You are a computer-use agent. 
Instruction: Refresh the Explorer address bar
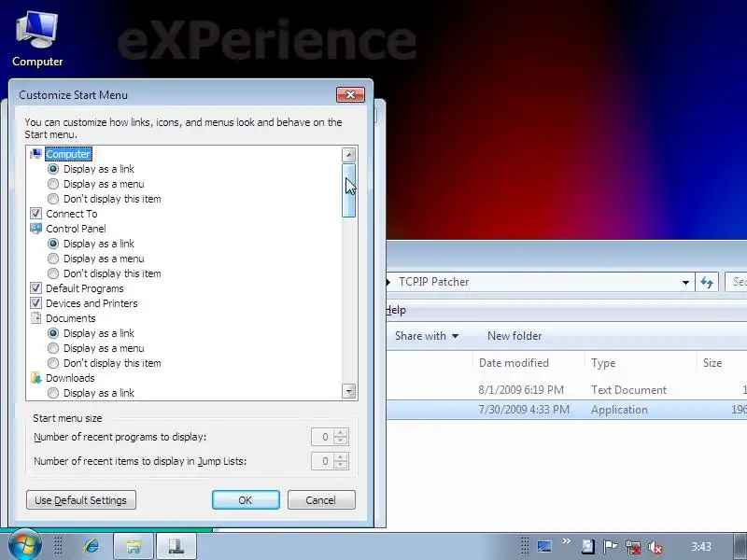coord(707,283)
